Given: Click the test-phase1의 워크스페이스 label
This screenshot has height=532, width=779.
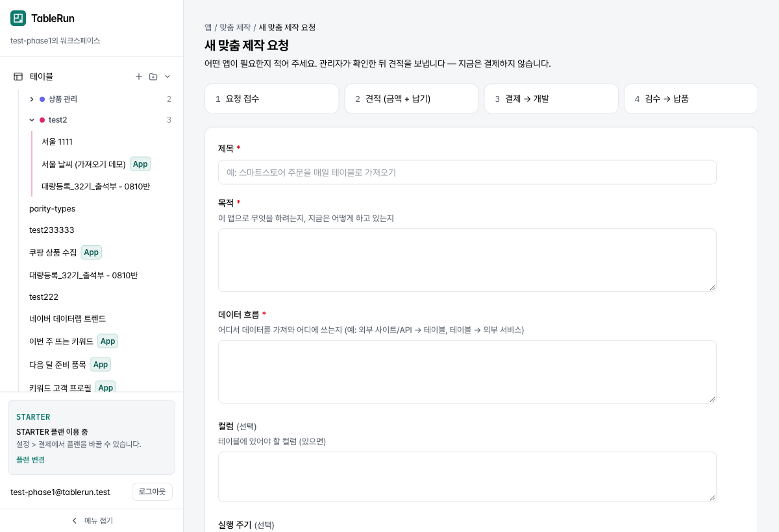Looking at the screenshot, I should pyautogui.click(x=55, y=40).
